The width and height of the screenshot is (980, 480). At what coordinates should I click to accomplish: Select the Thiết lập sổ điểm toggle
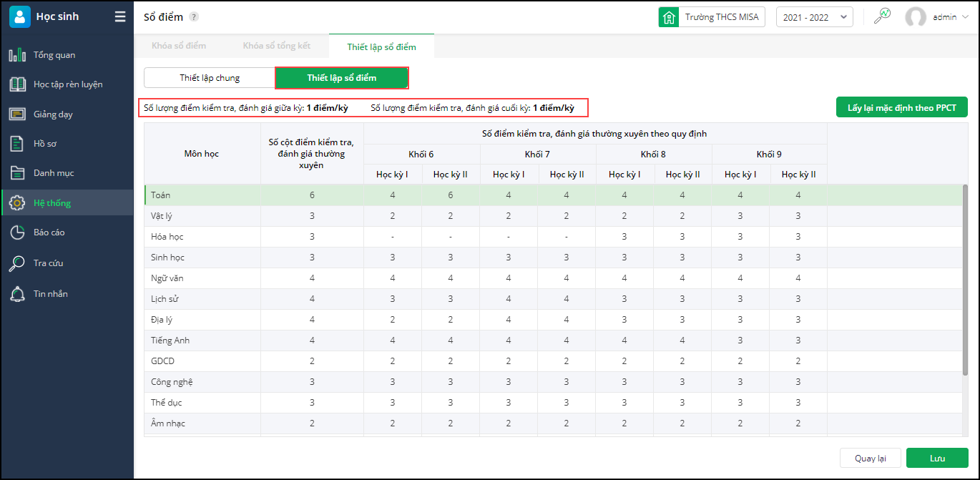click(341, 78)
